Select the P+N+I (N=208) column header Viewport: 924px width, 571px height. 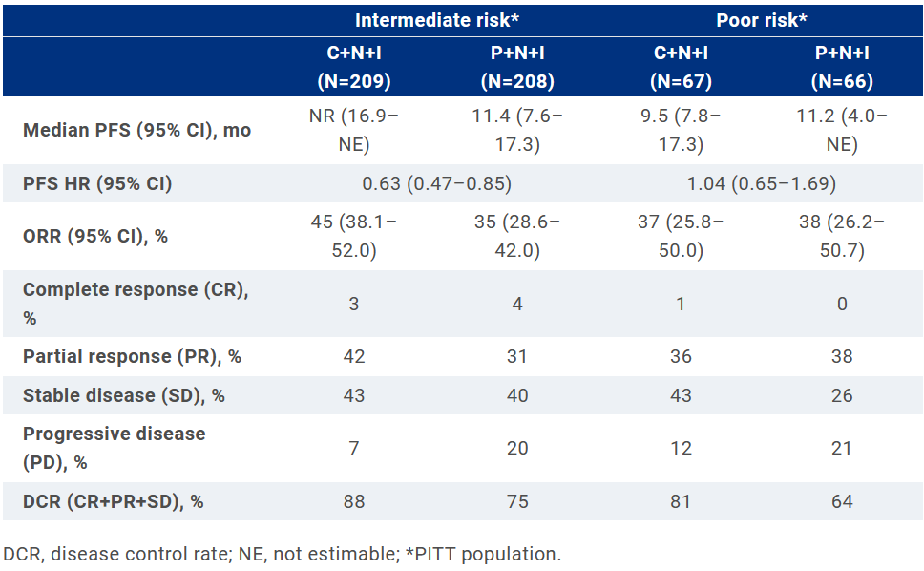(517, 67)
